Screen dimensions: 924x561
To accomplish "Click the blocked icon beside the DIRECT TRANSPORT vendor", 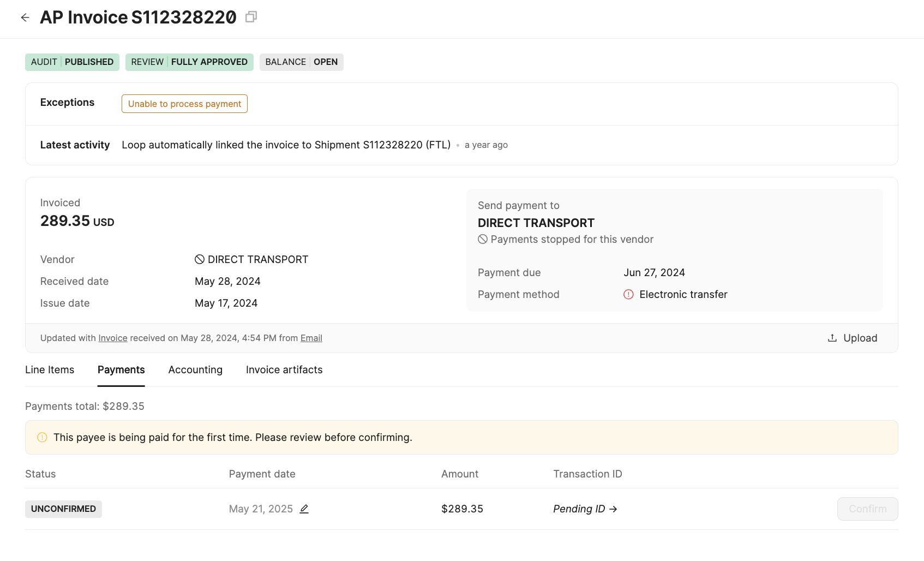I will click(x=200, y=259).
